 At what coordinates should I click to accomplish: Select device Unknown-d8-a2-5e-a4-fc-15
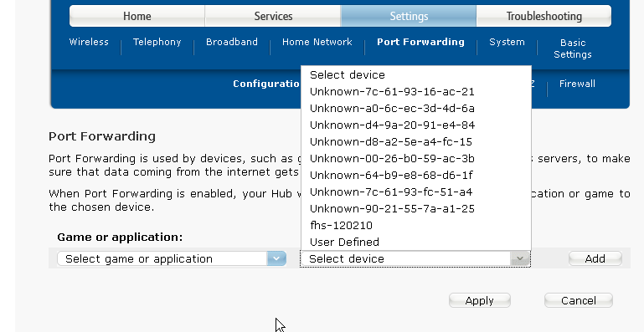pos(416,141)
